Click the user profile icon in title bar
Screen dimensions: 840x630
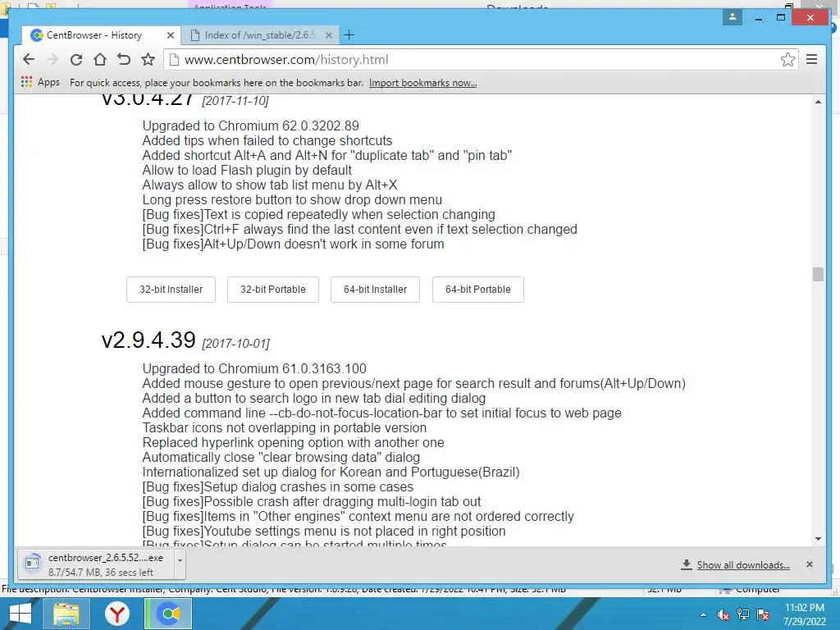click(x=733, y=17)
